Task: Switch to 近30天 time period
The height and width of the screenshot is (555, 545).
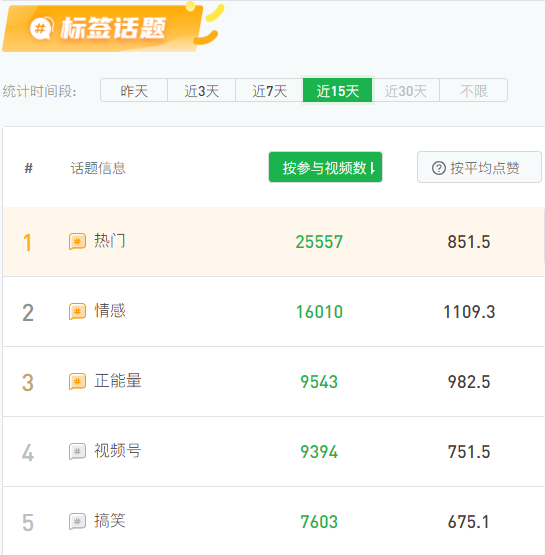Action: 406,91
